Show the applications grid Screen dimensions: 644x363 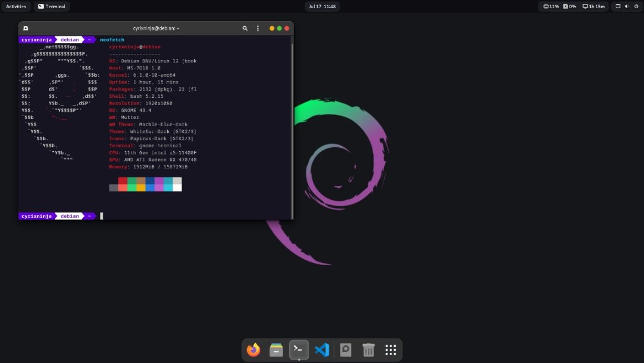pos(391,350)
